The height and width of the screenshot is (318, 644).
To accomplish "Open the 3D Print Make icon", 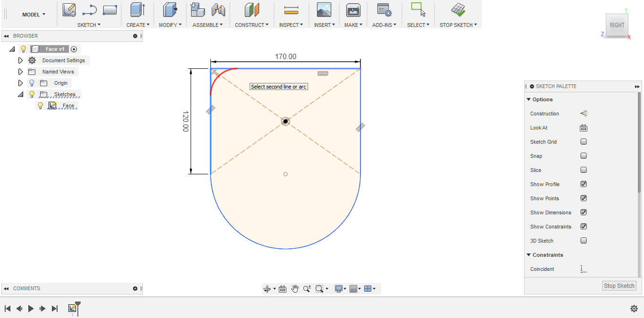I will (353, 10).
